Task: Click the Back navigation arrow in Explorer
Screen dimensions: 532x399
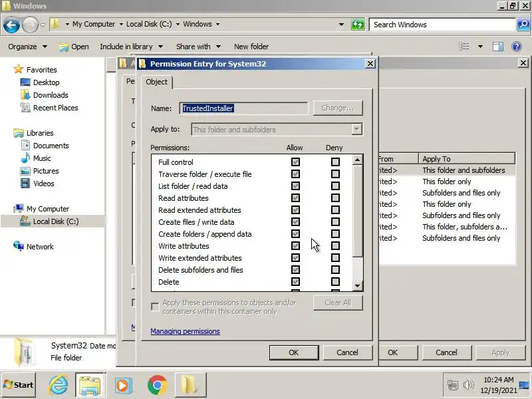Action: pos(11,25)
